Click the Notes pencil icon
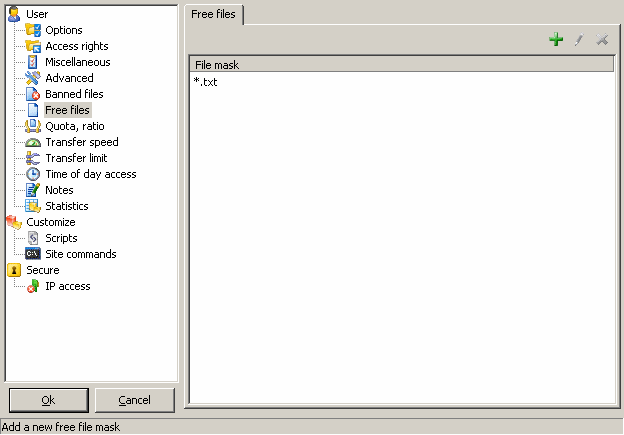 [33, 190]
